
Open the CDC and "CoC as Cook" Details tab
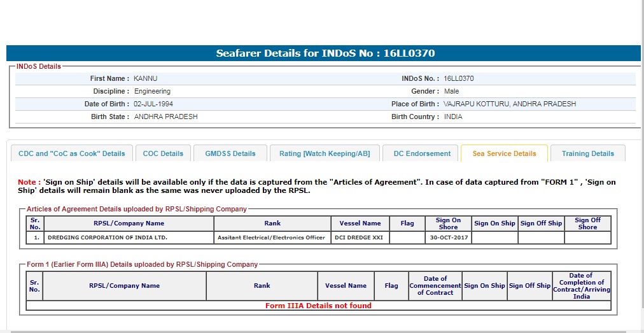point(72,153)
